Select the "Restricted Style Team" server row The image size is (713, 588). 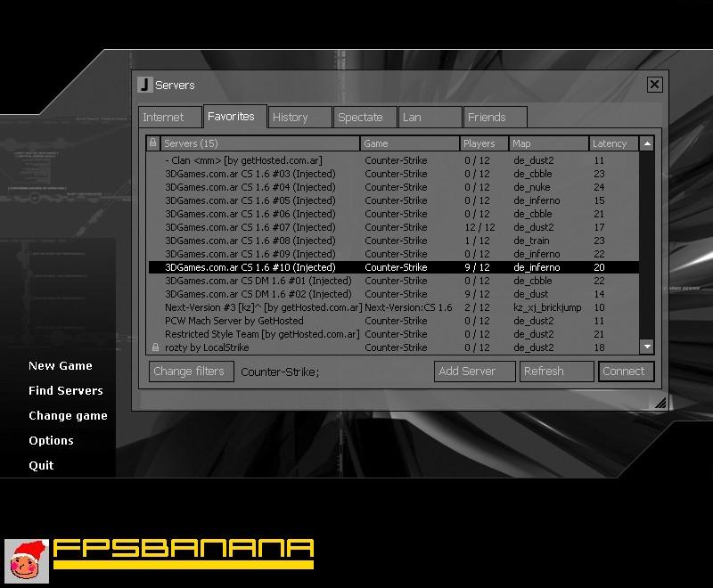pos(394,334)
